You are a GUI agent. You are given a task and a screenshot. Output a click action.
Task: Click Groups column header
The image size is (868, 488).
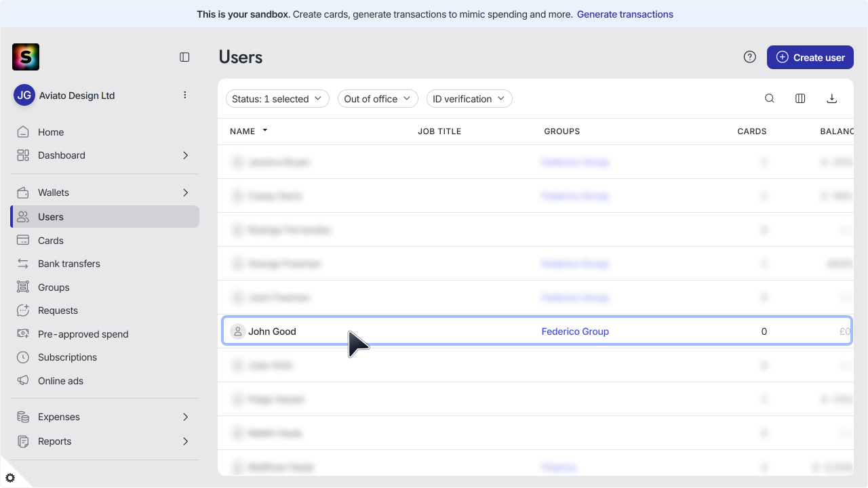pyautogui.click(x=562, y=131)
